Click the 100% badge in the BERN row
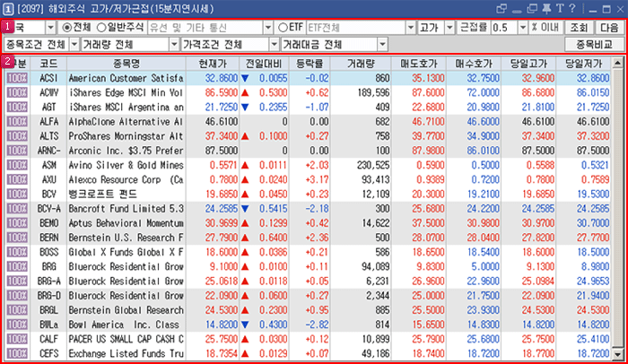This screenshot has height=364, width=628. (x=17, y=238)
